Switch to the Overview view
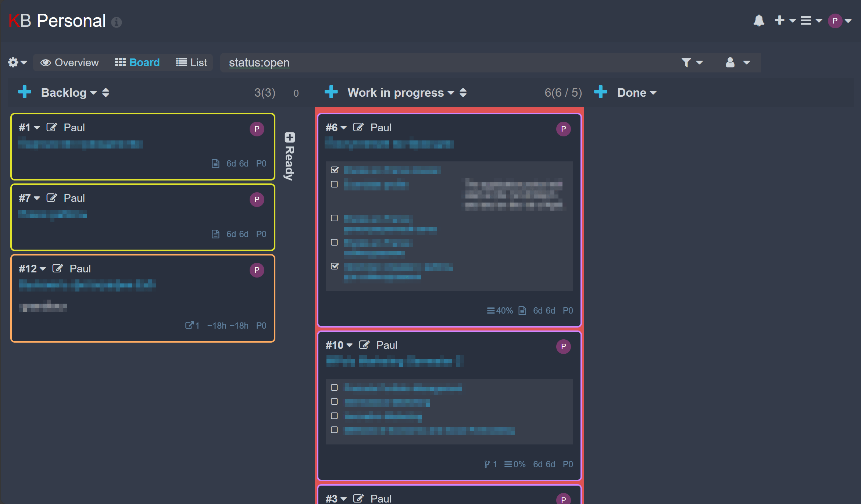Image resolution: width=861 pixels, height=504 pixels. [69, 62]
